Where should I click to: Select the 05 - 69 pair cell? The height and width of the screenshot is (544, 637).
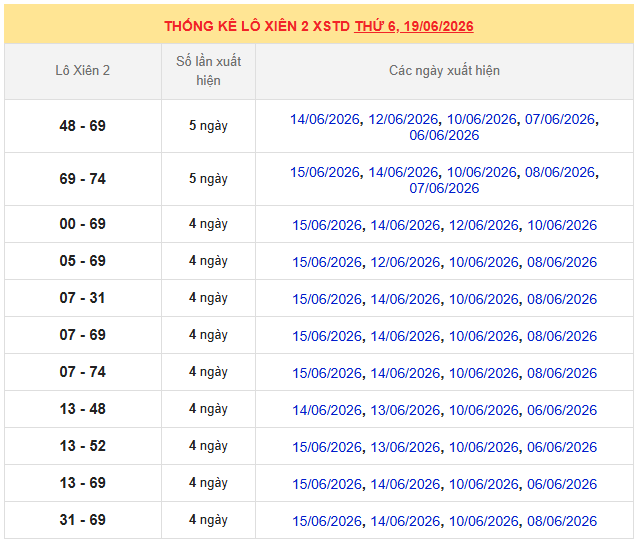click(x=82, y=261)
